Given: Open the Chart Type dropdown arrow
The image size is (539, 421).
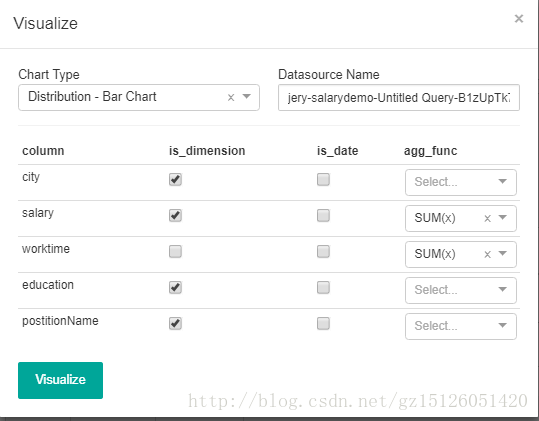Looking at the screenshot, I should click(x=246, y=96).
